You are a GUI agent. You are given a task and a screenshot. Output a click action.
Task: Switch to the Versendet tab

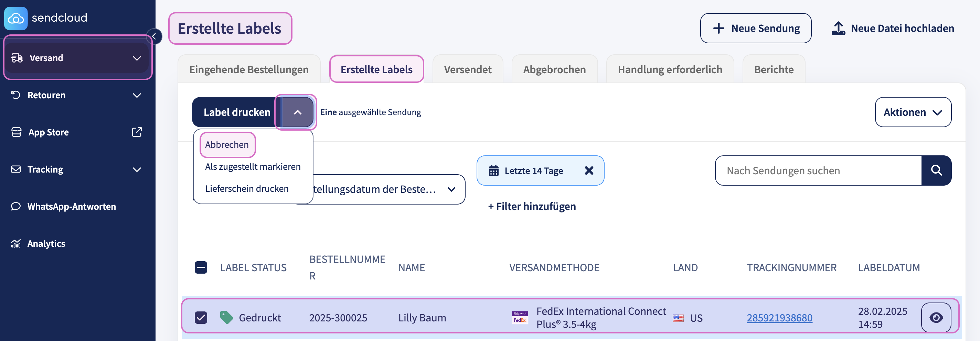pos(467,69)
